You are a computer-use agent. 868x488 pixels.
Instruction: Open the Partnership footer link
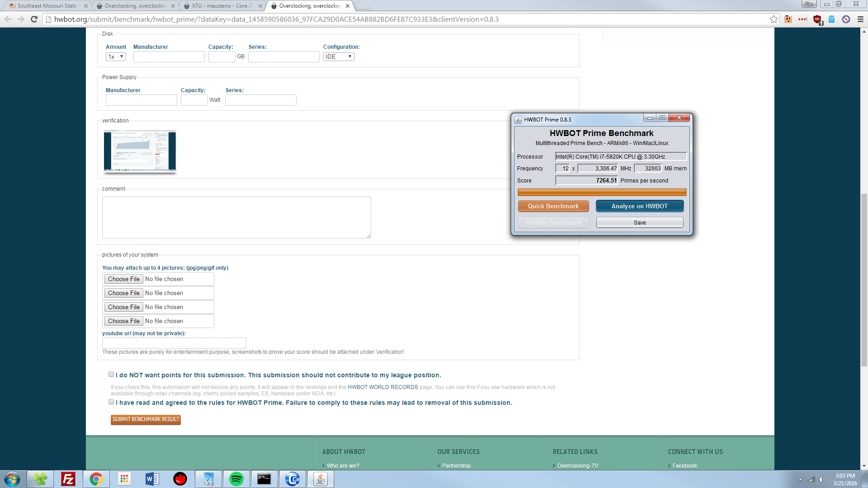click(456, 465)
